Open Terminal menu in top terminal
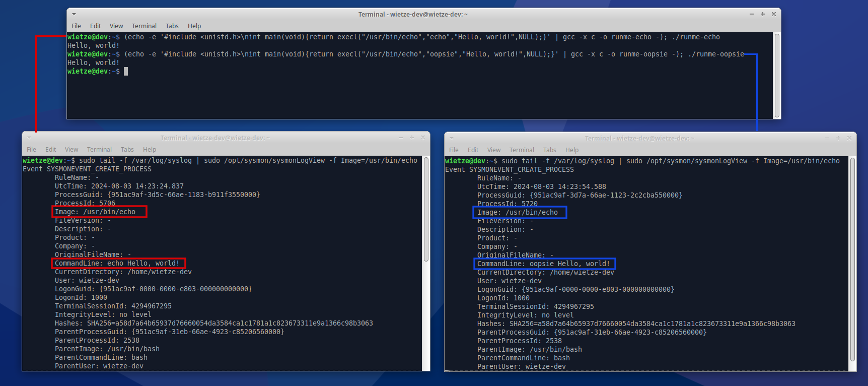The image size is (868, 386). pyautogui.click(x=144, y=26)
